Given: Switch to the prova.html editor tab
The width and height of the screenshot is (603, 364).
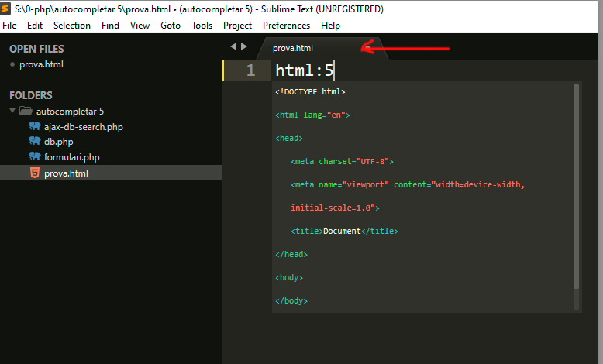Looking at the screenshot, I should coord(293,48).
